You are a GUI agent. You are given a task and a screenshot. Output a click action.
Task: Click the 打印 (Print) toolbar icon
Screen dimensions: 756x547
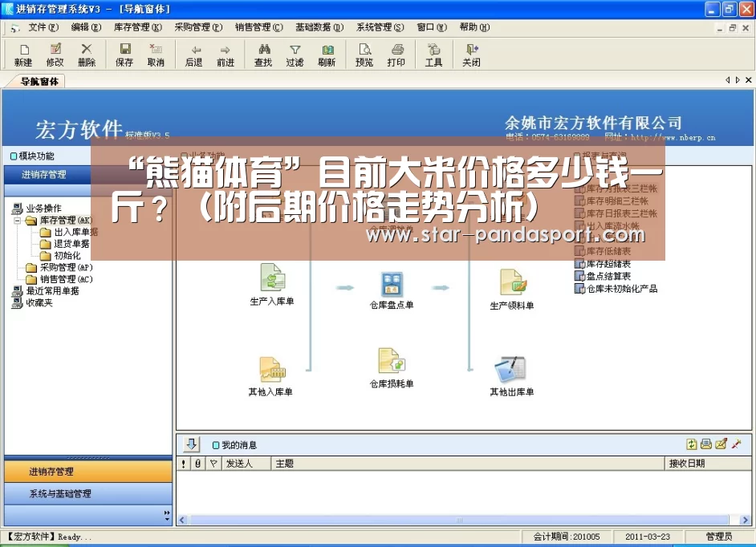pos(396,55)
